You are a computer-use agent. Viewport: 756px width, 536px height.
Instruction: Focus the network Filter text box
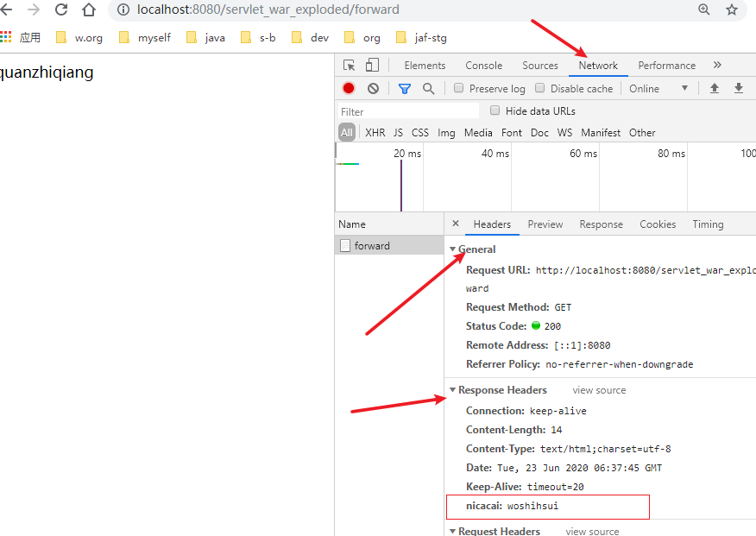pyautogui.click(x=409, y=111)
